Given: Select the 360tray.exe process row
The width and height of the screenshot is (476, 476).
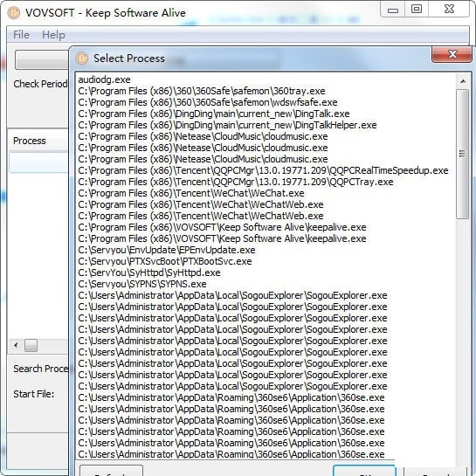Looking at the screenshot, I should pyautogui.click(x=266, y=91).
